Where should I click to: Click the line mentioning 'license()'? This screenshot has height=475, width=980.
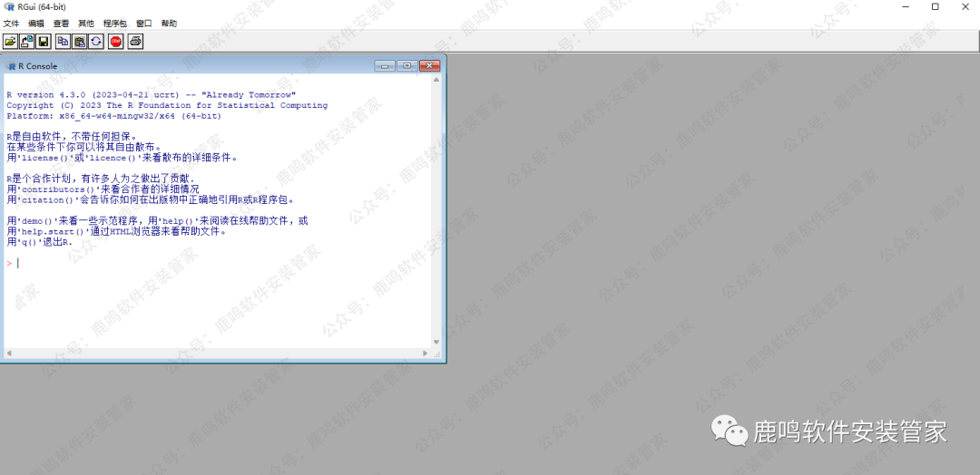122,158
